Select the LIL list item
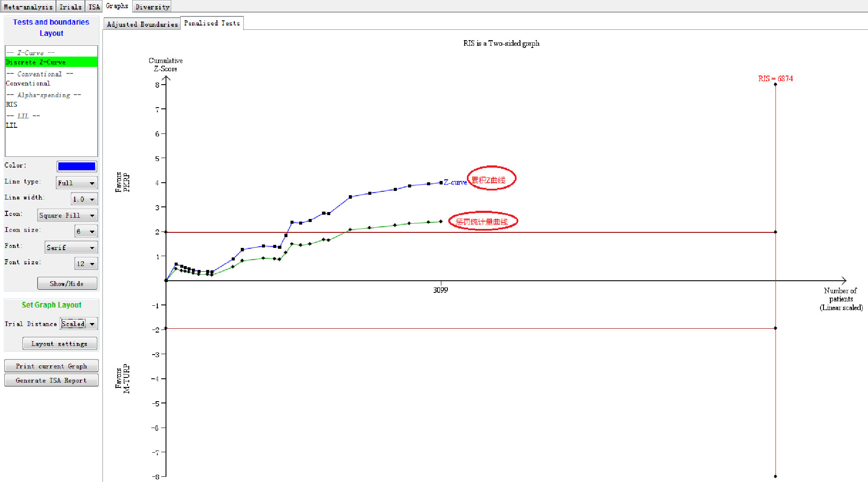This screenshot has height=482, width=868. [11, 125]
